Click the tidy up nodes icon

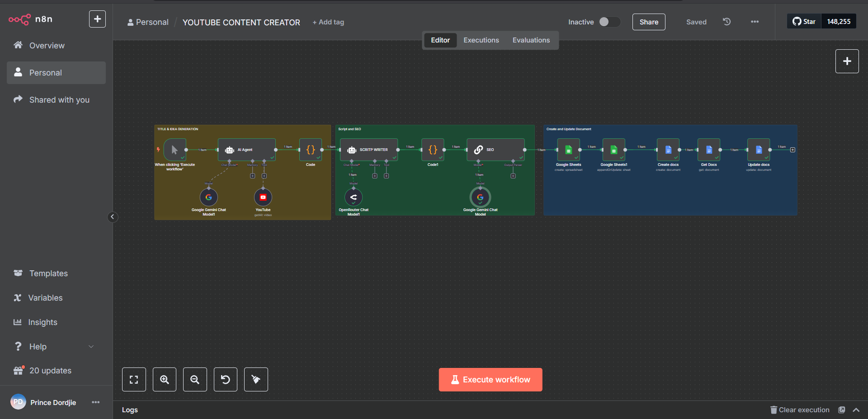(x=256, y=380)
